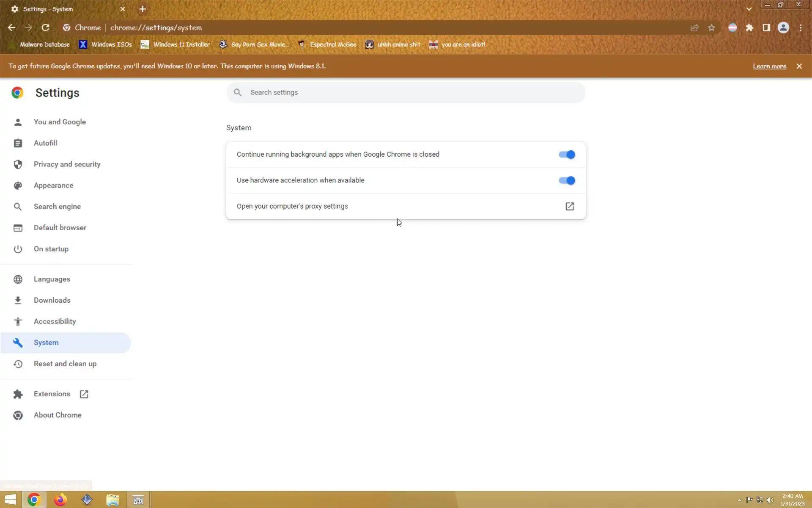Dismiss the Windows update infobar
Screen dimensions: 812x508
point(799,66)
